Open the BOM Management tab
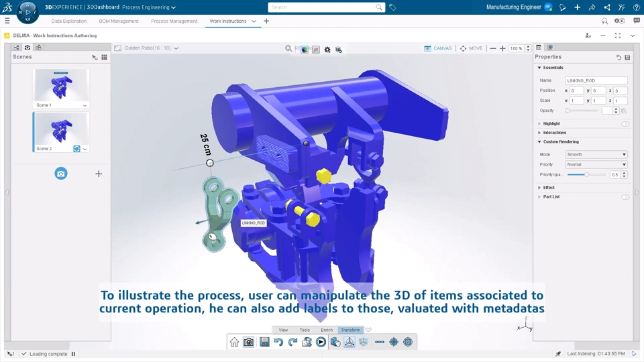 (119, 21)
